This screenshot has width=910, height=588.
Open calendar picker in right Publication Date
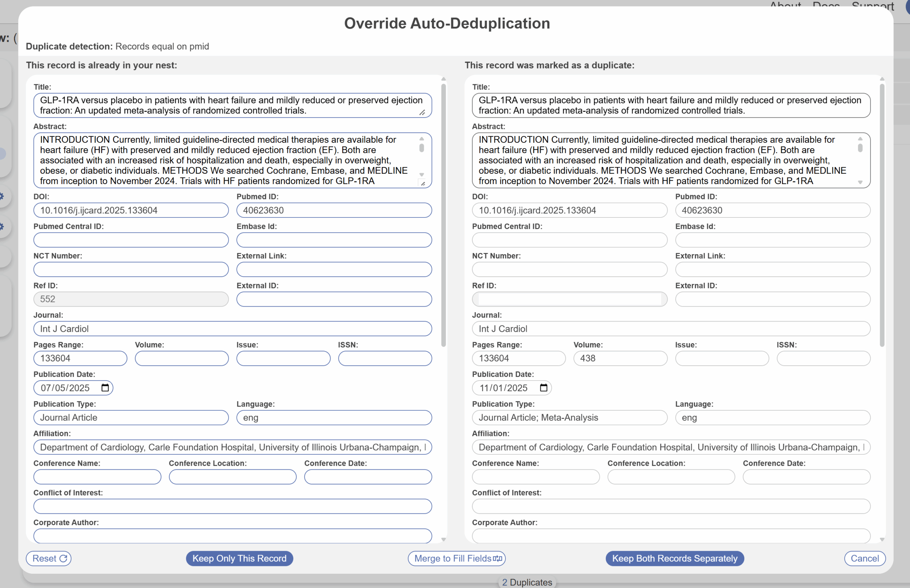coord(544,388)
